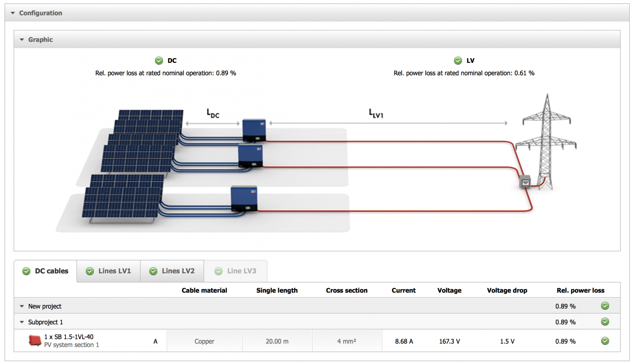Click the red inverter icon for SB 1.5-1VL-40

[x=35, y=341]
